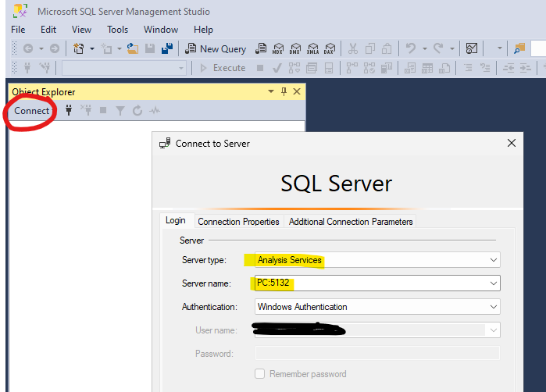Screen dimensions: 546x392
Task: Close the Object Explorer panel
Action: point(297,91)
